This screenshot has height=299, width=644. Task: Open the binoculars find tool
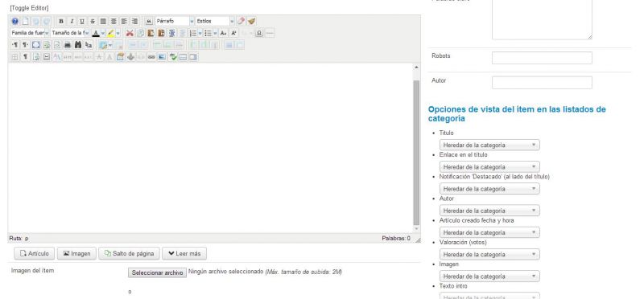(x=77, y=45)
